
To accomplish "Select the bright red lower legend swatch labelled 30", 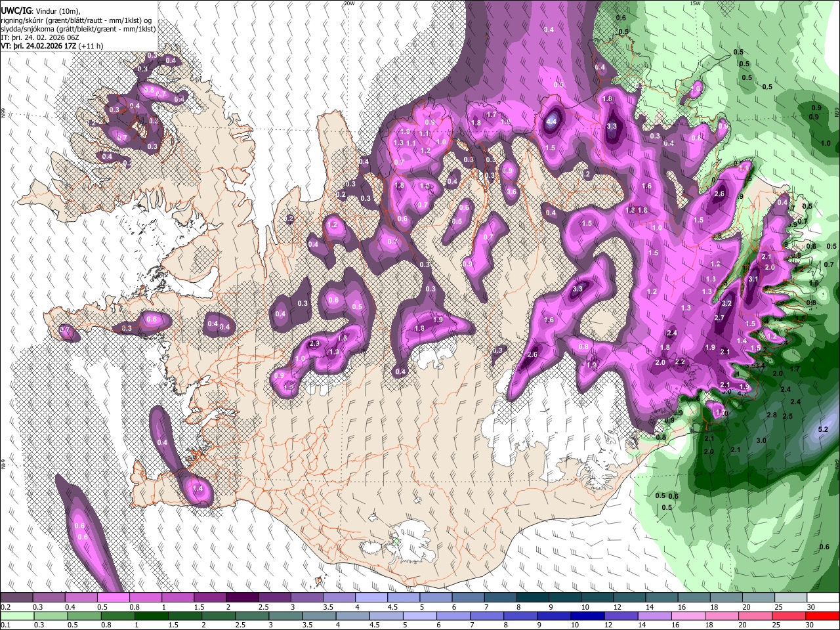I will [822, 616].
